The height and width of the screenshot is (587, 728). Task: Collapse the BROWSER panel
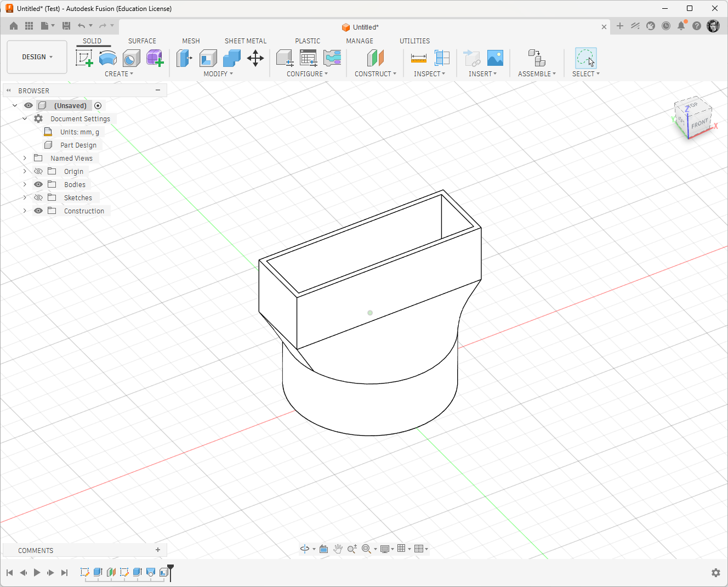pos(8,91)
